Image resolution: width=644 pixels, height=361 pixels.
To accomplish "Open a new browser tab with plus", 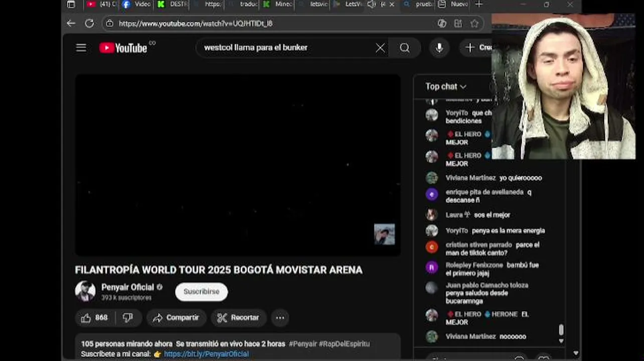I will pyautogui.click(x=479, y=5).
